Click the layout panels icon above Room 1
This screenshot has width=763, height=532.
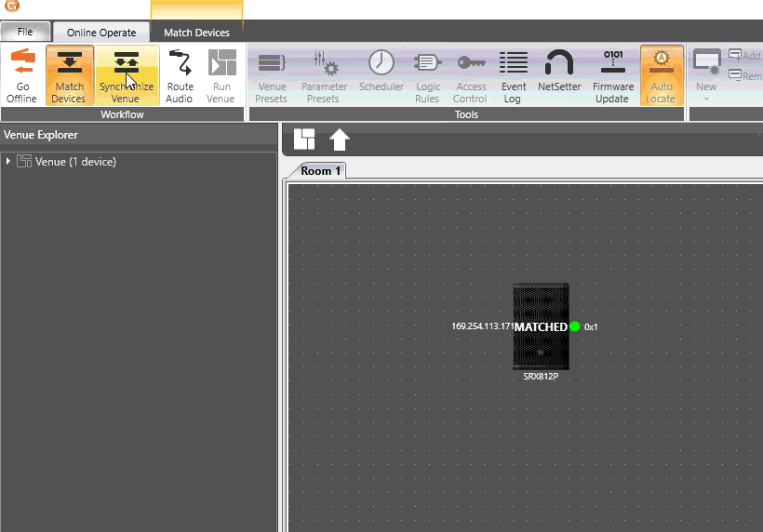[x=304, y=140]
